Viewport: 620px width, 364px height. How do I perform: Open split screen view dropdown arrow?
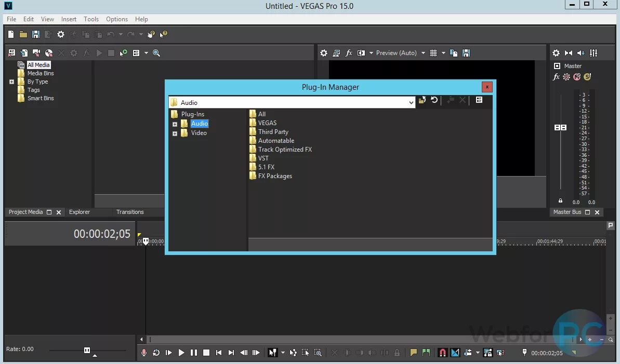coord(371,53)
